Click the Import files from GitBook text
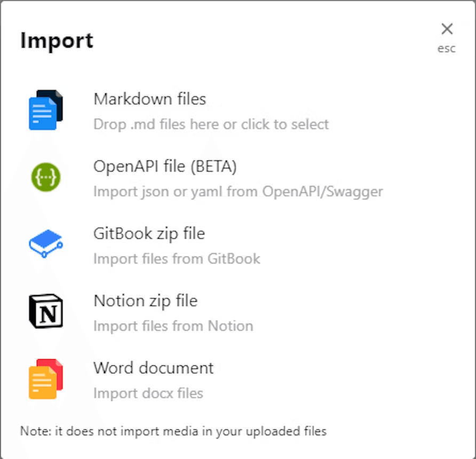The width and height of the screenshot is (476, 459). pyautogui.click(x=177, y=258)
